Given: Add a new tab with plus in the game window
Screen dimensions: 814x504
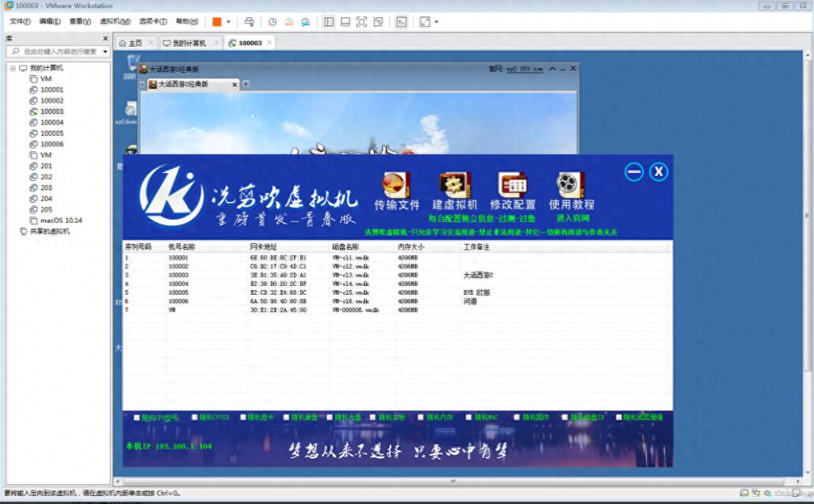Looking at the screenshot, I should tap(246, 84).
